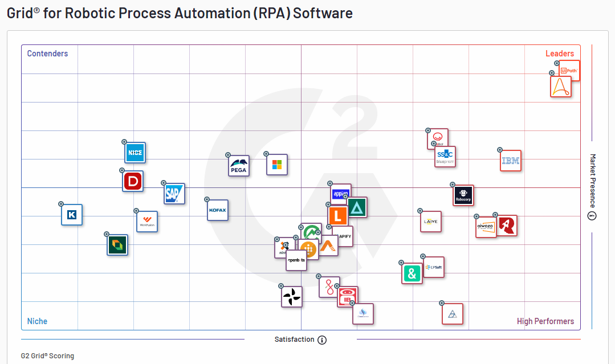This screenshot has width=615, height=364.
Task: Click the red bot logo above SS&C
Action: coord(438,137)
